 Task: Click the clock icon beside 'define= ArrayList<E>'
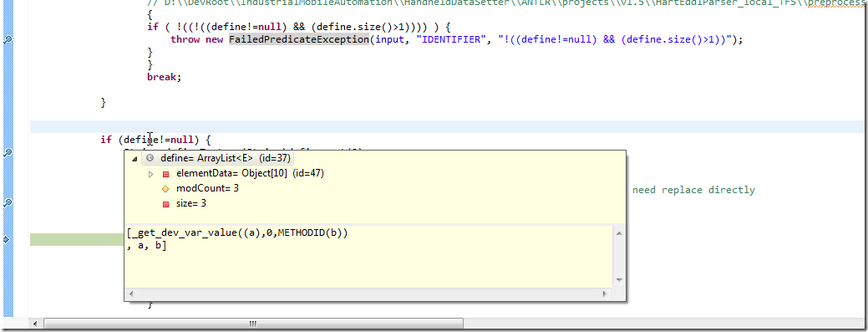[150, 158]
